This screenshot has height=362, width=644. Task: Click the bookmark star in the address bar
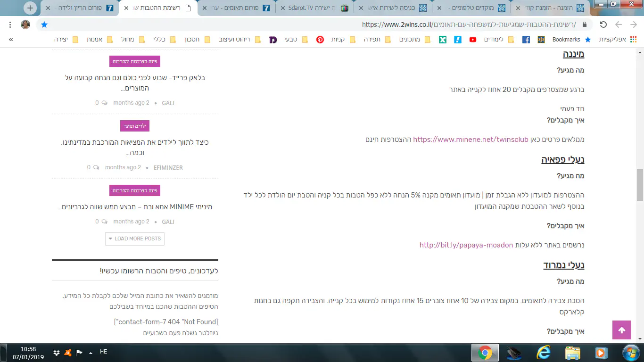point(44,25)
